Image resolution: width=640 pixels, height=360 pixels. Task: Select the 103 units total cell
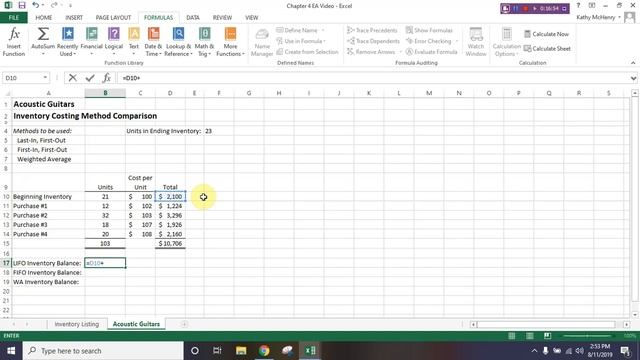105,244
